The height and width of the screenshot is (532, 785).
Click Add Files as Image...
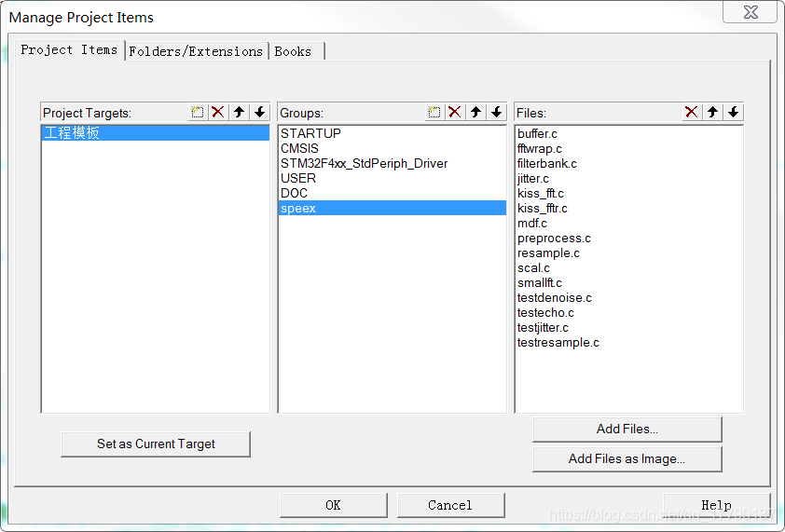click(627, 459)
